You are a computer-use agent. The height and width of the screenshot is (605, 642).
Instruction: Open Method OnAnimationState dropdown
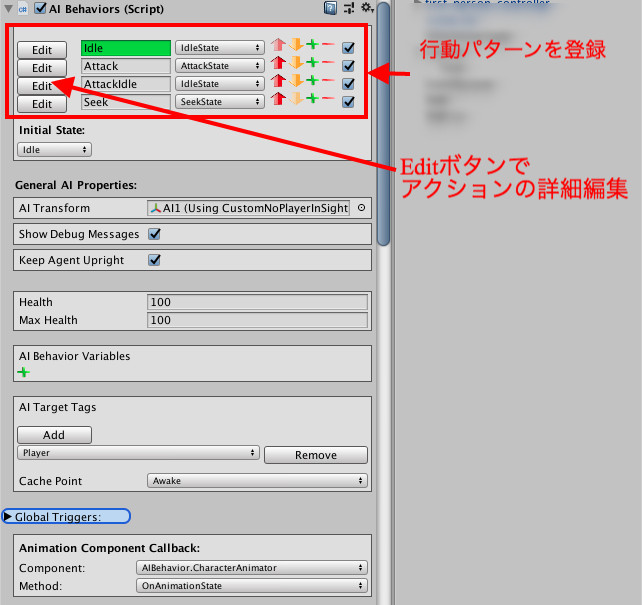(252, 586)
